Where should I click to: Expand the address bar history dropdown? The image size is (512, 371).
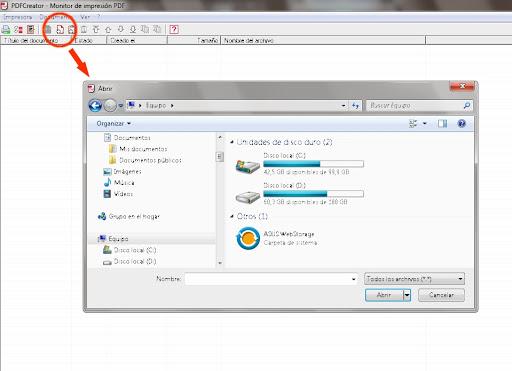[343, 106]
